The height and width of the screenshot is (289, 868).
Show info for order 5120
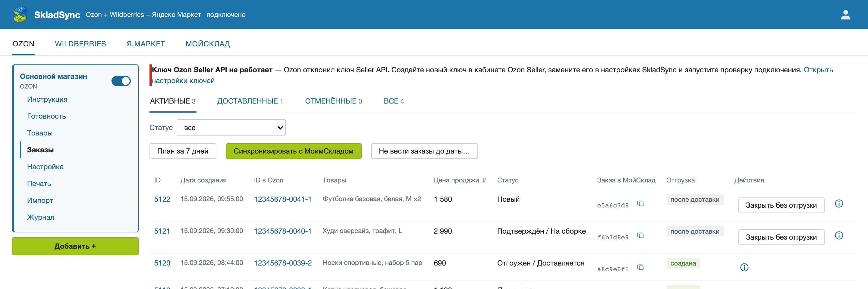(x=744, y=267)
